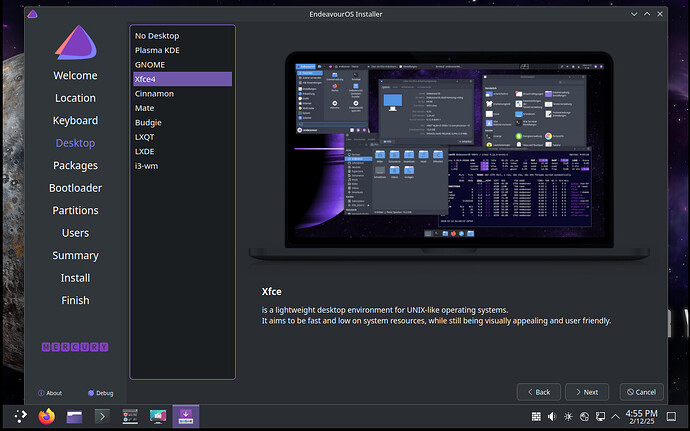Select LXQT desktop
Screen dimensions: 690x431
(182, 137)
